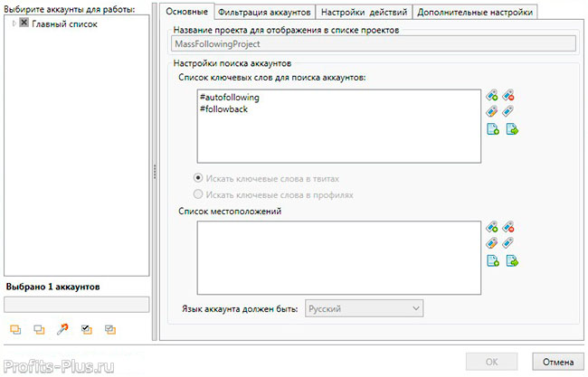Click gray checkmark squares icon under accounts
588x377 pixels.
(x=110, y=329)
